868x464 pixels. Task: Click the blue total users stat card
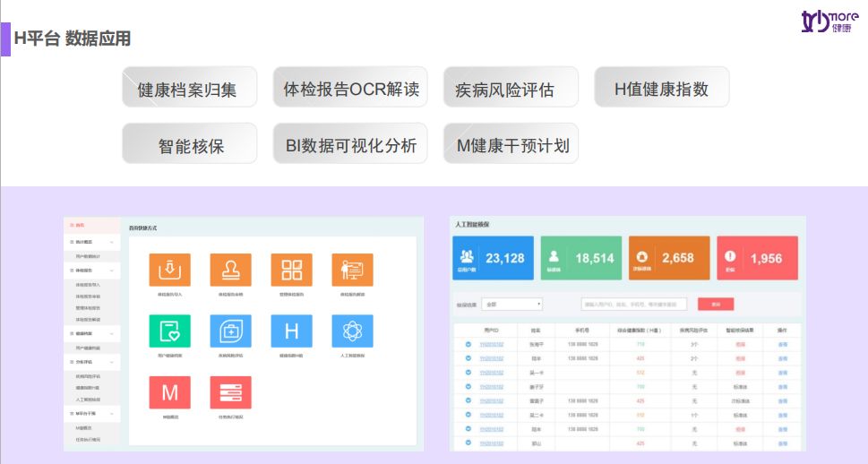492,258
